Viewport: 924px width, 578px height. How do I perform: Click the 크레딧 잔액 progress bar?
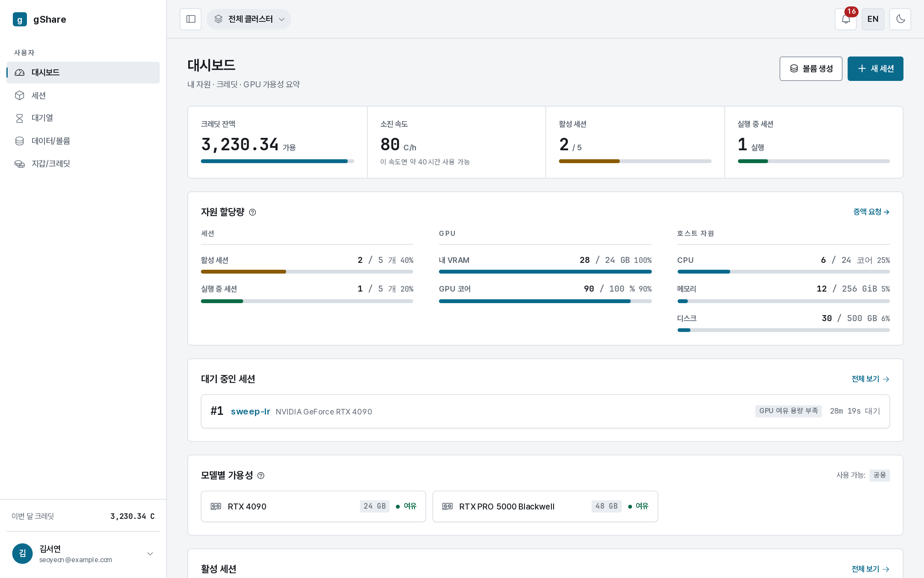(x=278, y=161)
